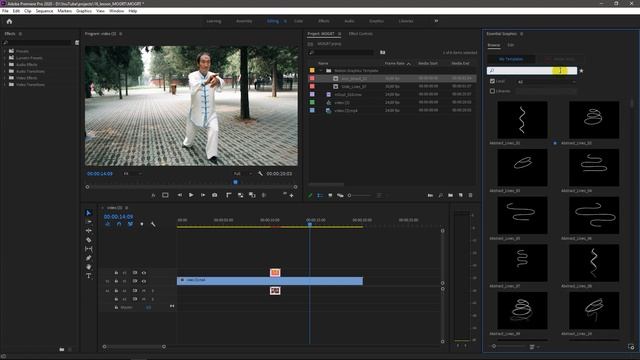Toggle the Local checkbox in Essential Graphics
This screenshot has width=640, height=360.
tap(492, 81)
